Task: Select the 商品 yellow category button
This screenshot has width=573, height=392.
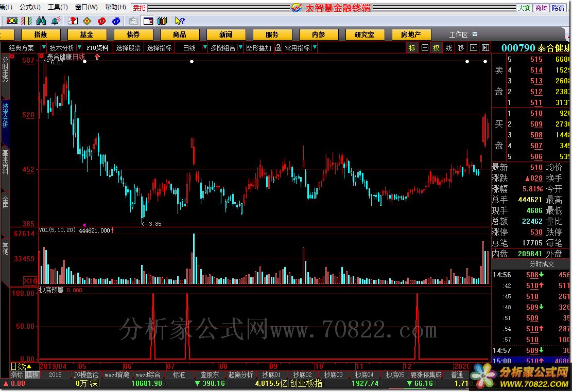Action: pos(180,34)
